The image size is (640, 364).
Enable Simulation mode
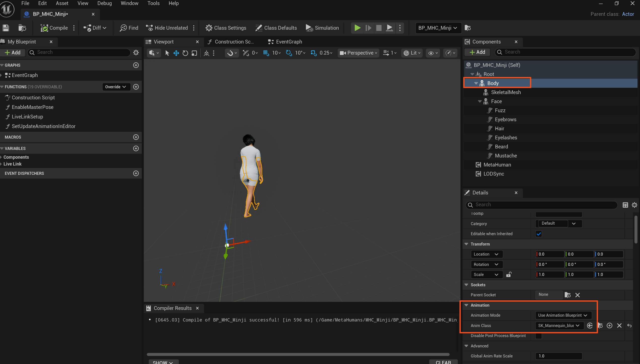tap(322, 28)
